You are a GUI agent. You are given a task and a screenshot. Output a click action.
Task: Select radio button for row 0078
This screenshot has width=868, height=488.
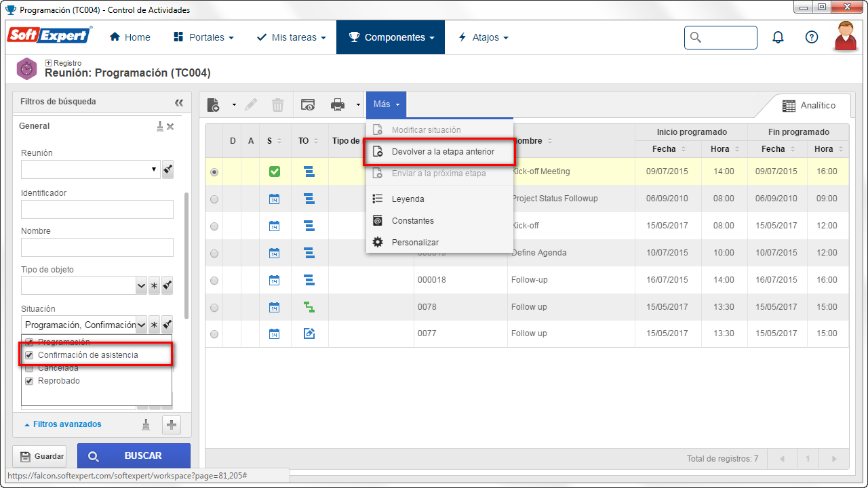(214, 308)
